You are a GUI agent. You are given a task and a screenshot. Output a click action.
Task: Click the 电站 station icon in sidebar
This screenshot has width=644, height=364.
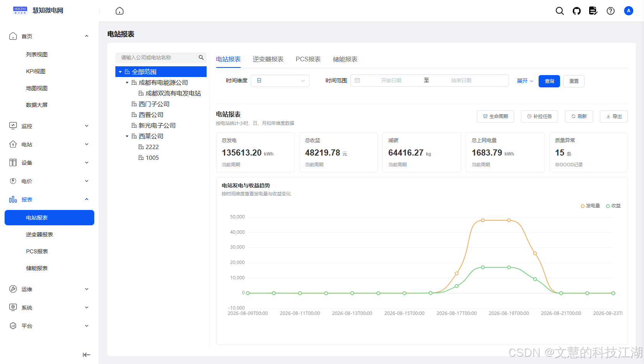[x=13, y=144]
